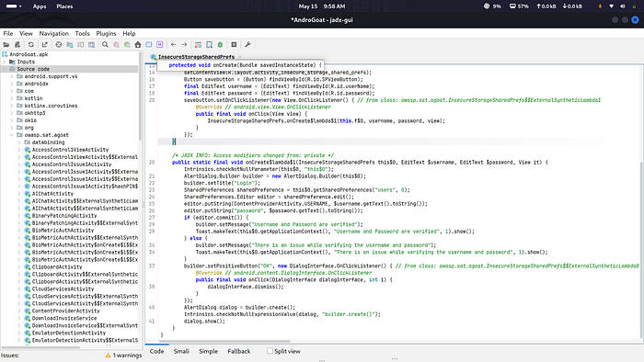Click the 1 warnings status label
The width and height of the screenshot is (644, 362).
(127, 356)
